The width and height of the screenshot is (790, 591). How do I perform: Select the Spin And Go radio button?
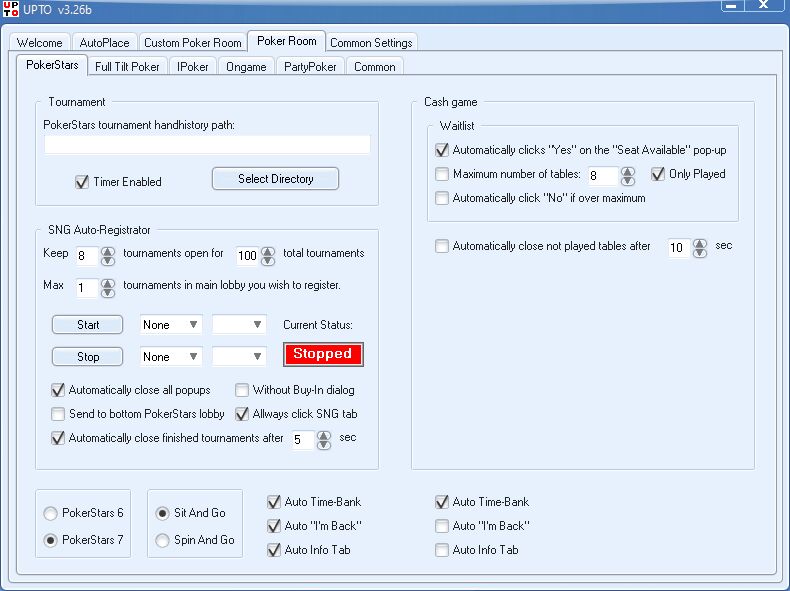(162, 541)
